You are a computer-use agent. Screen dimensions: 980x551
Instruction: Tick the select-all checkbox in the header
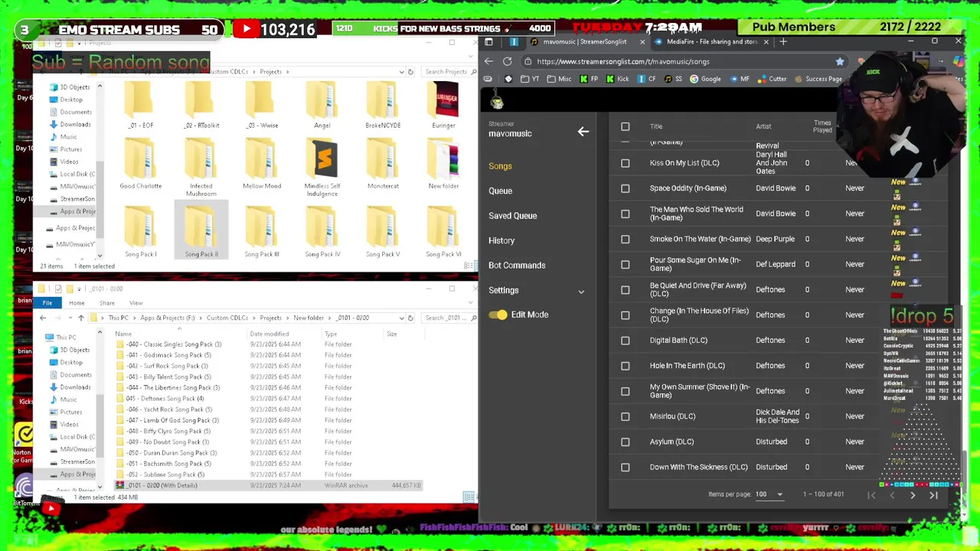[626, 126]
